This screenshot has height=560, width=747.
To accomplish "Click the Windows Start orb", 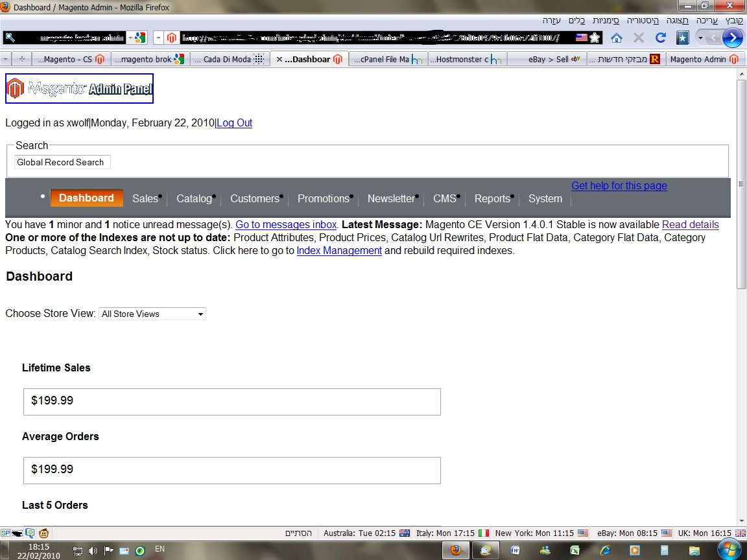I will click(x=729, y=550).
